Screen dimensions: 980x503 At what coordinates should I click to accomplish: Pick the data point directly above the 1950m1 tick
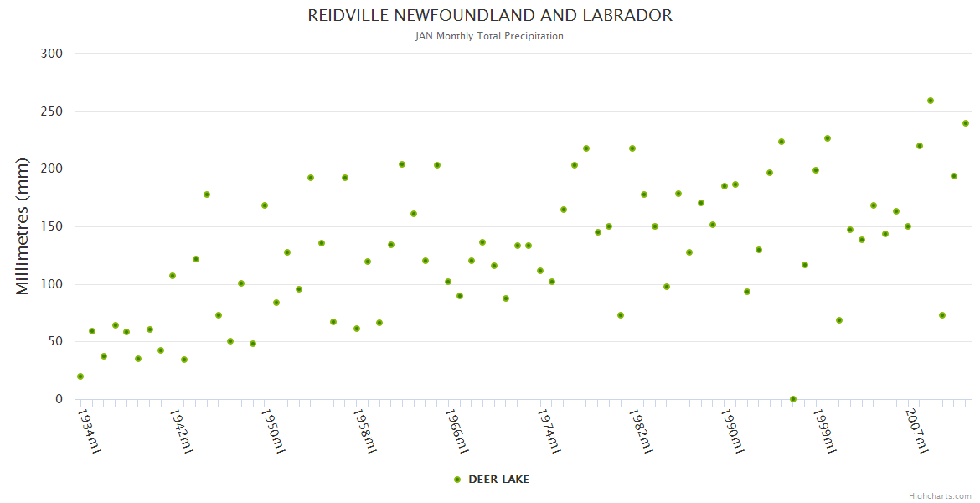(265, 205)
